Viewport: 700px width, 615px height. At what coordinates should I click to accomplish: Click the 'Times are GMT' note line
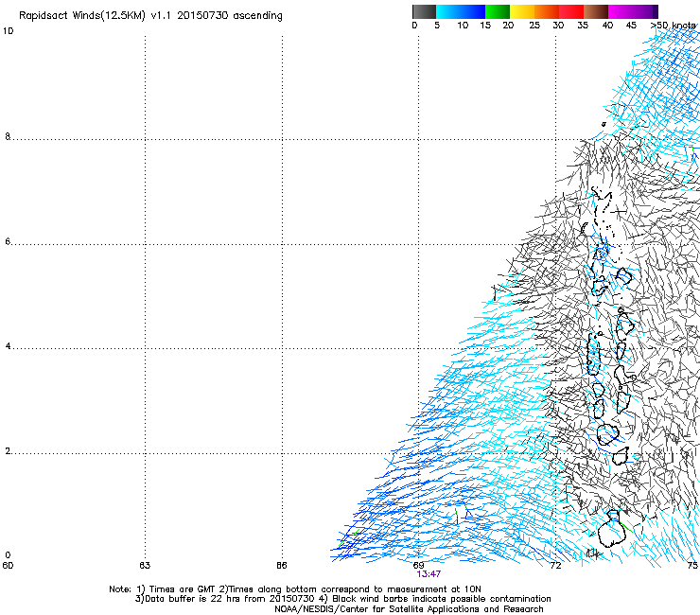click(x=295, y=589)
